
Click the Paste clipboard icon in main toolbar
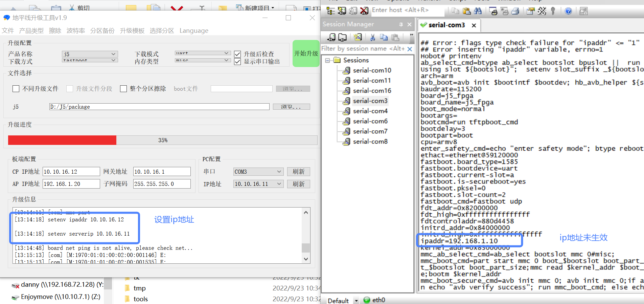pyautogui.click(x=467, y=11)
